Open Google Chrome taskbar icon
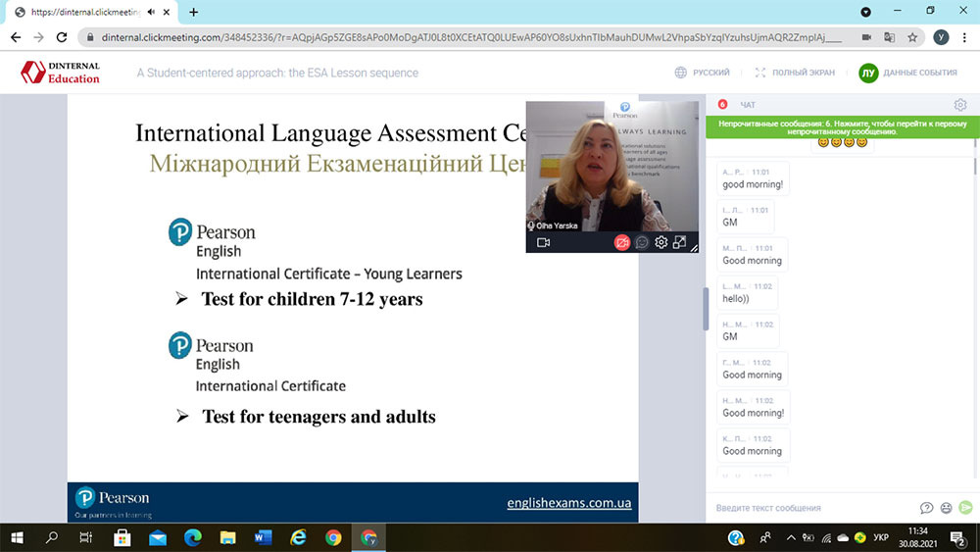Screen dimensions: 980x552 tap(333, 537)
